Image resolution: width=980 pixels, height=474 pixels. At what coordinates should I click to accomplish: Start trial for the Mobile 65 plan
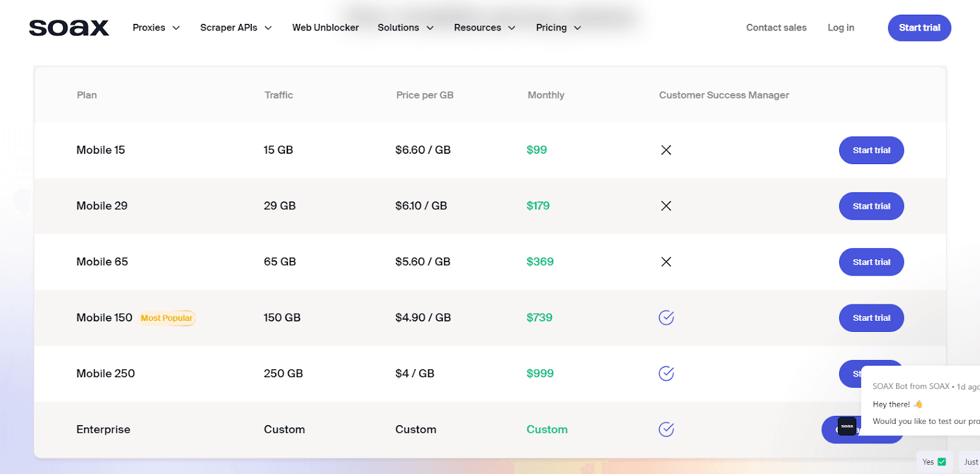point(871,262)
